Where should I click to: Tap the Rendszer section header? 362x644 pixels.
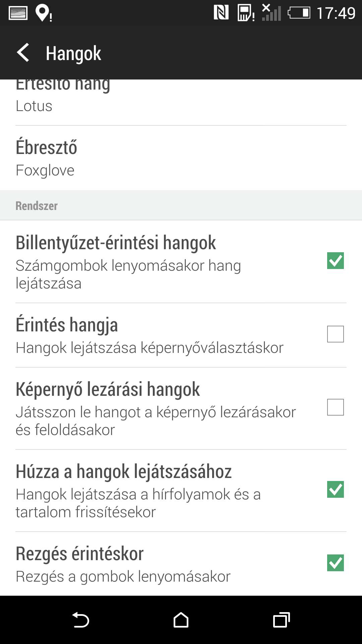pos(37,206)
